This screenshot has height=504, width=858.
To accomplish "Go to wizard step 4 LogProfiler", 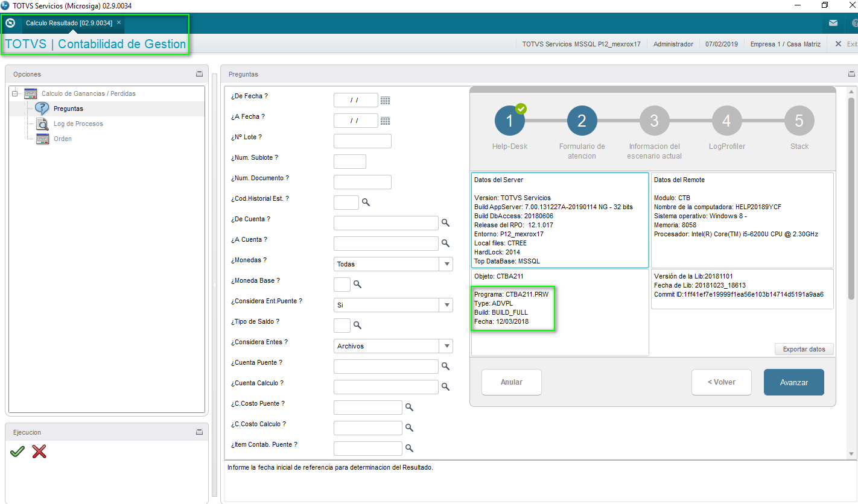I will coord(726,121).
